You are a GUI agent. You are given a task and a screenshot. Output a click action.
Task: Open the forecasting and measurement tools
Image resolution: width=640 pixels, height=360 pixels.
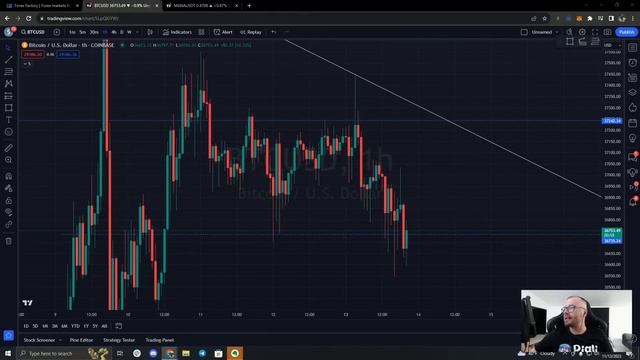click(x=8, y=96)
